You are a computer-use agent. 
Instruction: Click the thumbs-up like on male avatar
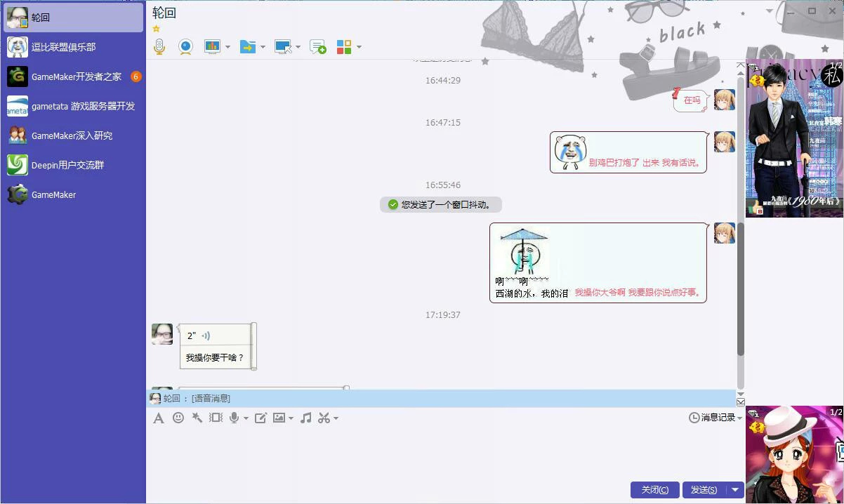[755, 208]
